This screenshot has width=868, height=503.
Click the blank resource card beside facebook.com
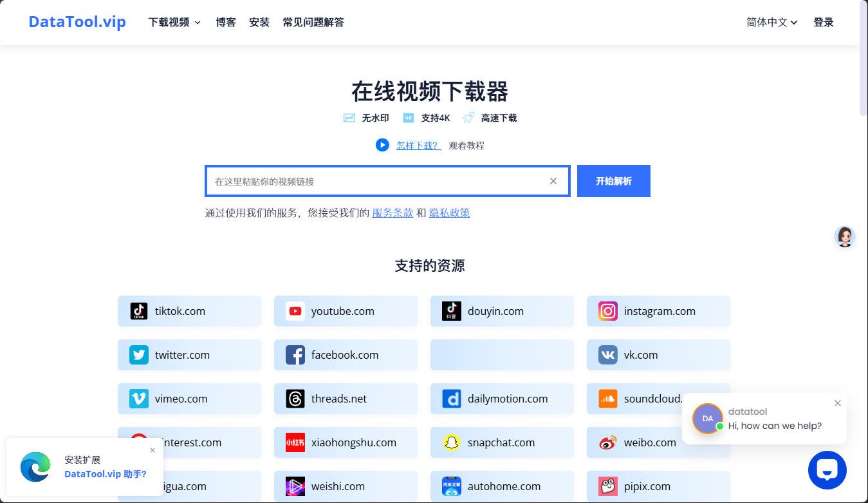click(x=502, y=355)
